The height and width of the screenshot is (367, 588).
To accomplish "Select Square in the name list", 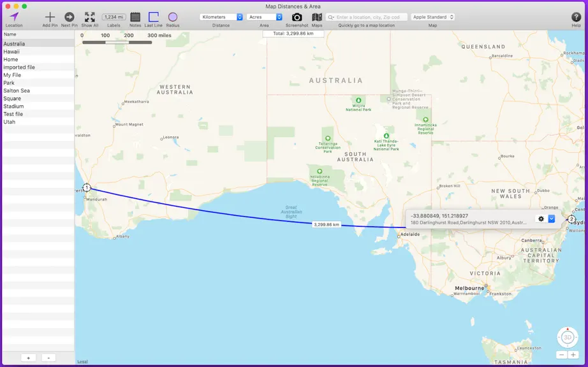I will [x=38, y=99].
